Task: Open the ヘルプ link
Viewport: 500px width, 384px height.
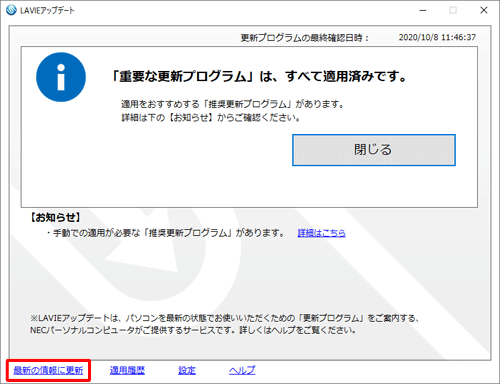Action: pos(242,370)
